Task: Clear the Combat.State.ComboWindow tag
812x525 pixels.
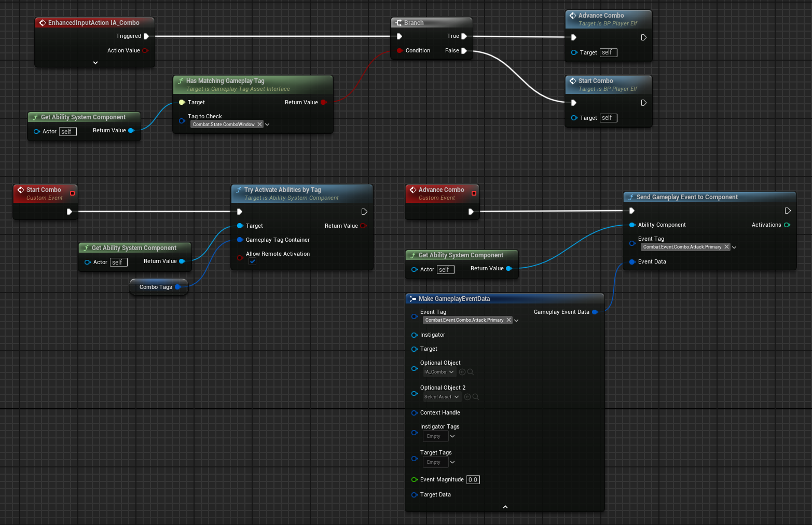Action: (260, 125)
